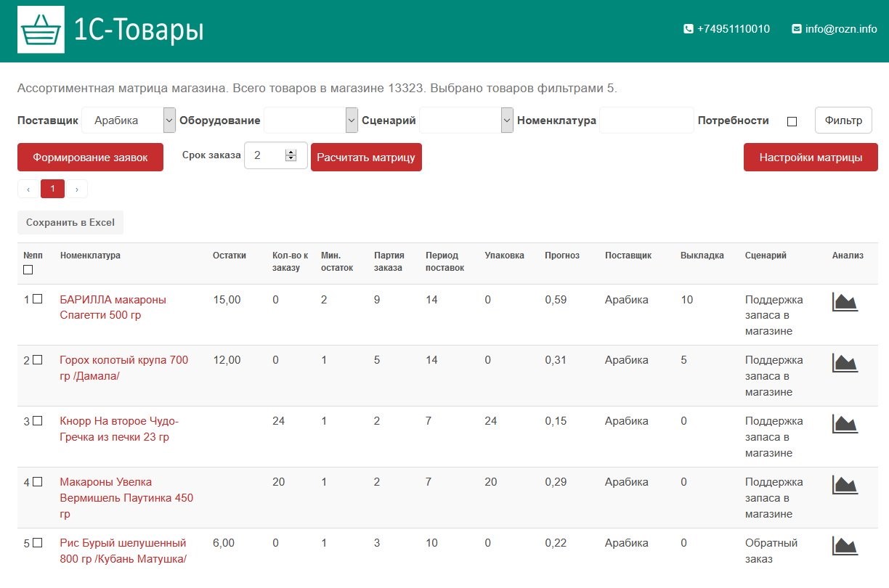Screen dimensions: 889x588
Task: Click the phone number +74951110010
Action: click(734, 29)
